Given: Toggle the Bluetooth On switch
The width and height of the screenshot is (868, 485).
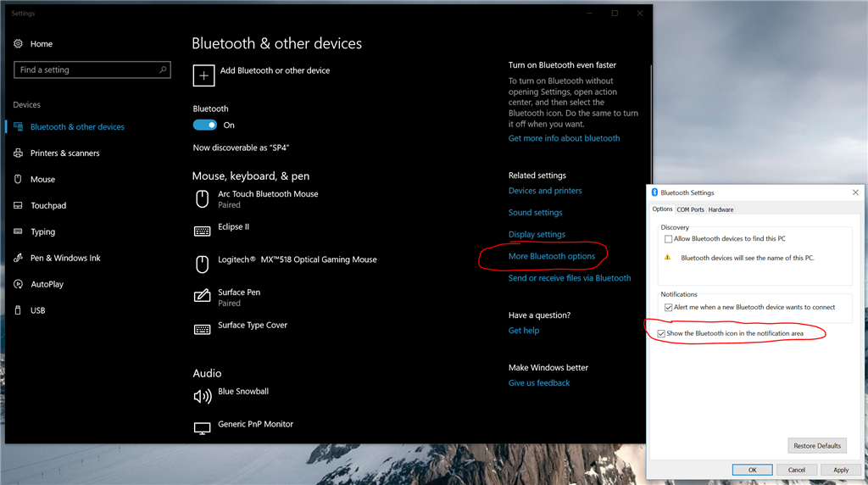Looking at the screenshot, I should tap(205, 125).
